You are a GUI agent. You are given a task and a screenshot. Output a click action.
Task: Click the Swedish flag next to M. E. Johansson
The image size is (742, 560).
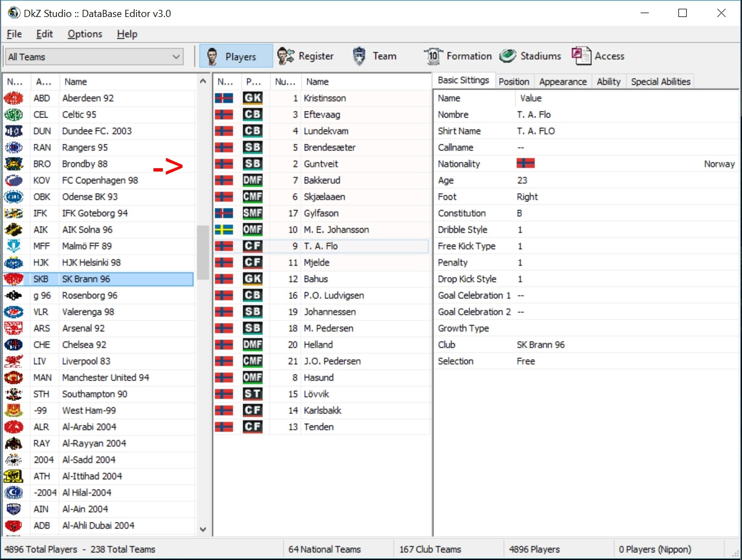(224, 230)
